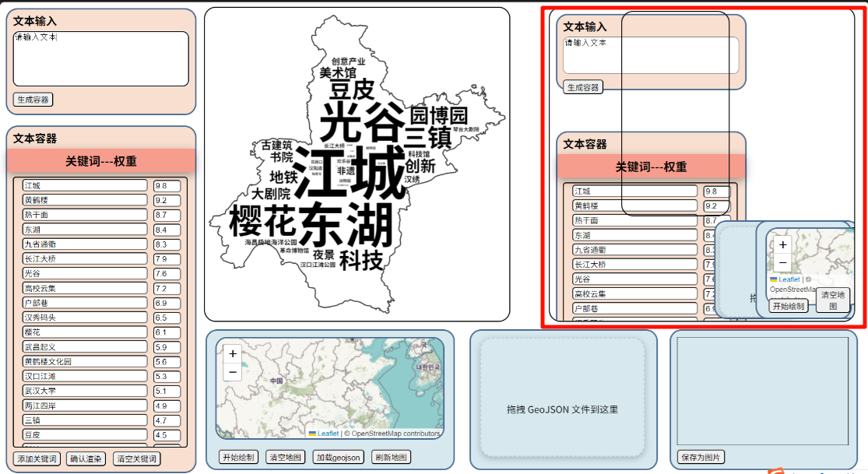This screenshot has height=474, width=868.
Task: Edit the weight 9.2 beside left 黄鹤楼
Action: coord(167,201)
